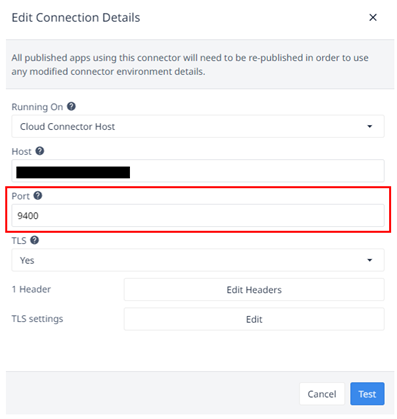This screenshot has width=397, height=419.
Task: Click the arrow of Running On dropdown
Action: click(x=369, y=126)
